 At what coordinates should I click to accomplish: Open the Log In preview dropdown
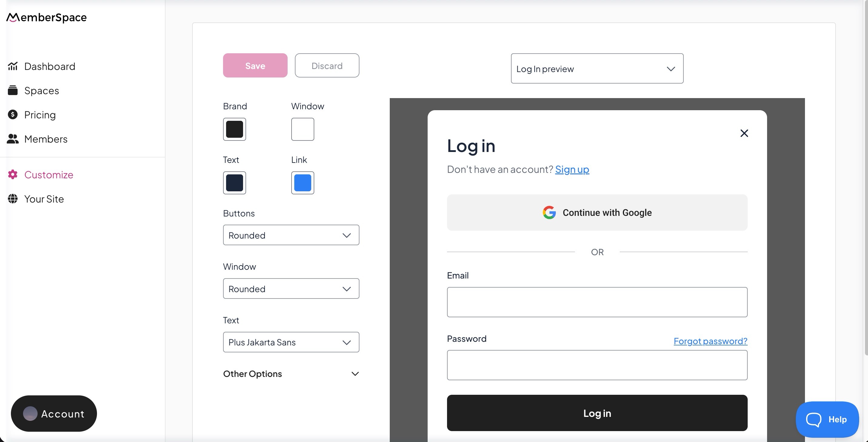[597, 69]
